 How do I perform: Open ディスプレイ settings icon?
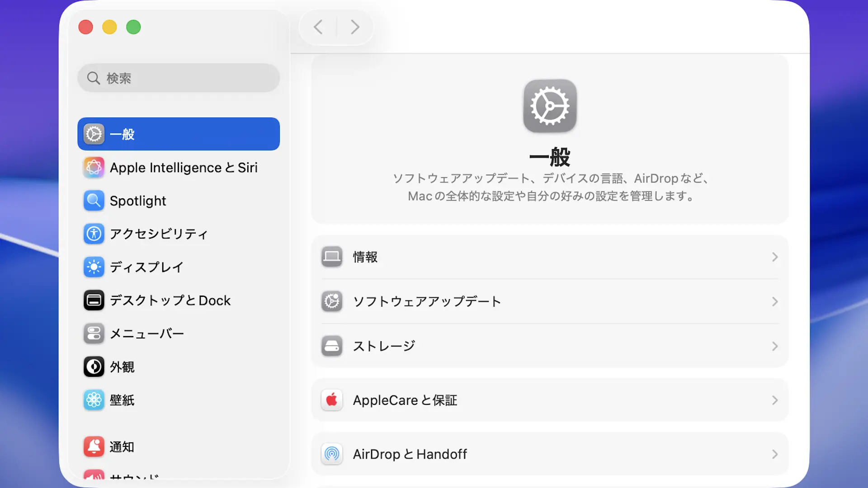pyautogui.click(x=94, y=267)
